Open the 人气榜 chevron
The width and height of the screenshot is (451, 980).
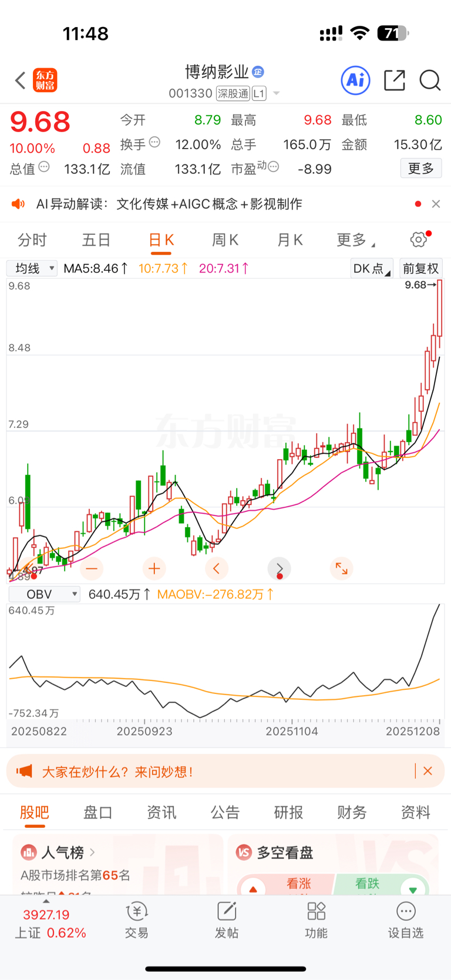[x=92, y=852]
